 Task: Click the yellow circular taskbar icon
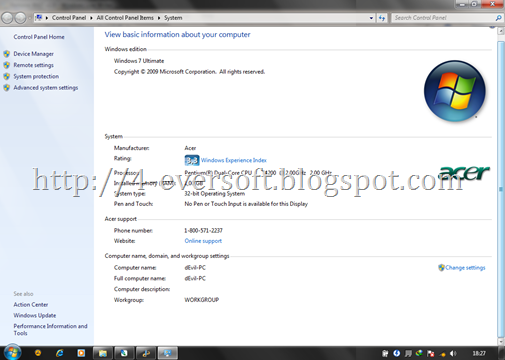coord(38,353)
